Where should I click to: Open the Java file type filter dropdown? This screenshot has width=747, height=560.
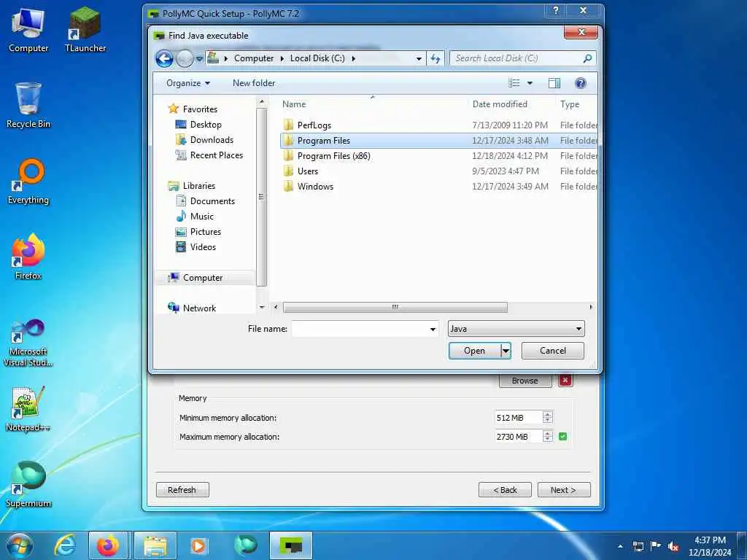tap(516, 329)
